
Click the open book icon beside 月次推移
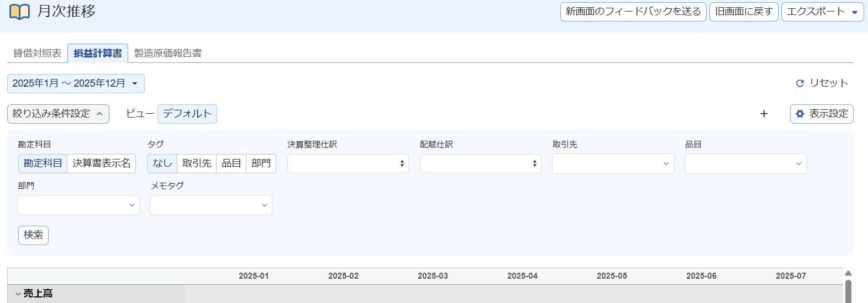(19, 12)
